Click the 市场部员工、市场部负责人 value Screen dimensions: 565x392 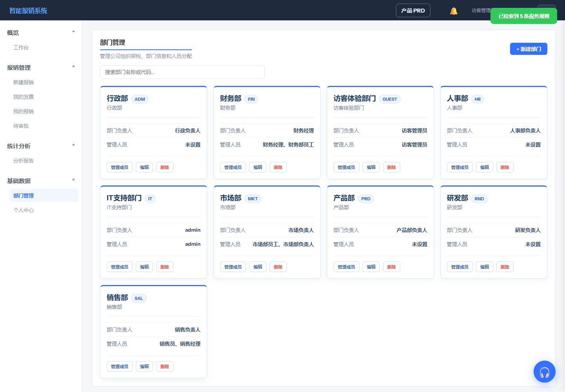(283, 244)
